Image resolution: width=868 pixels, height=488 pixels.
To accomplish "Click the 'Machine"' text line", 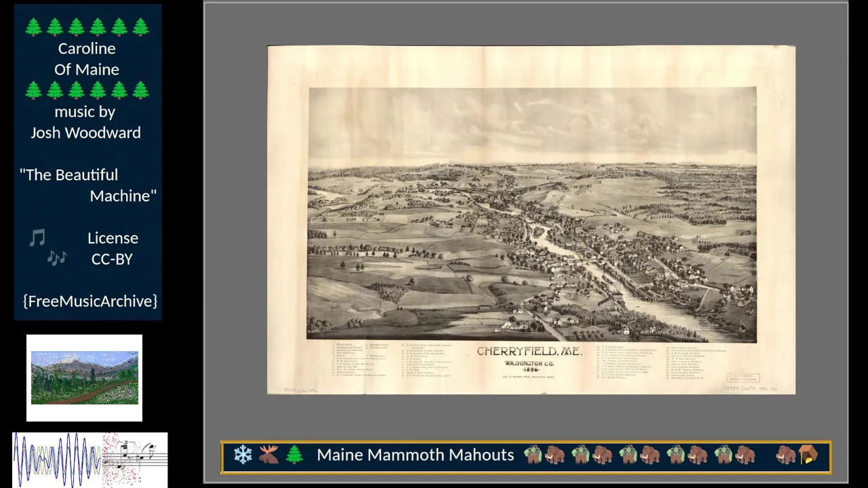I will [x=123, y=196].
